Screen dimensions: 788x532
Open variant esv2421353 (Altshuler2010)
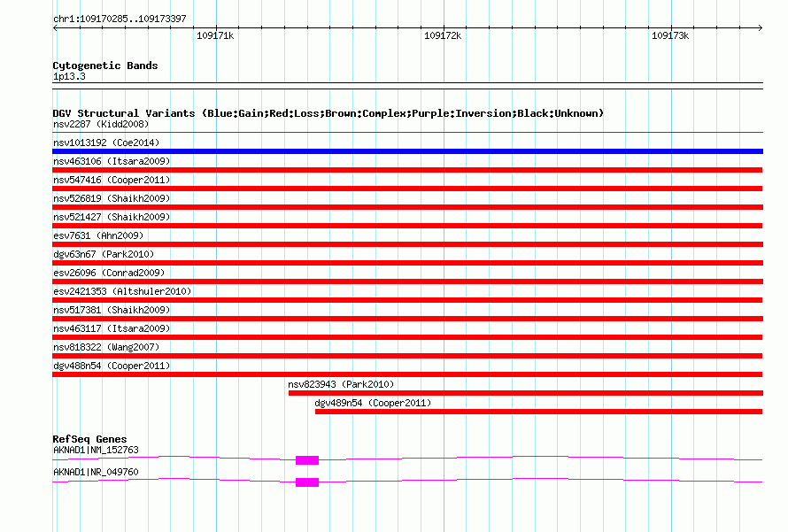[x=122, y=291]
